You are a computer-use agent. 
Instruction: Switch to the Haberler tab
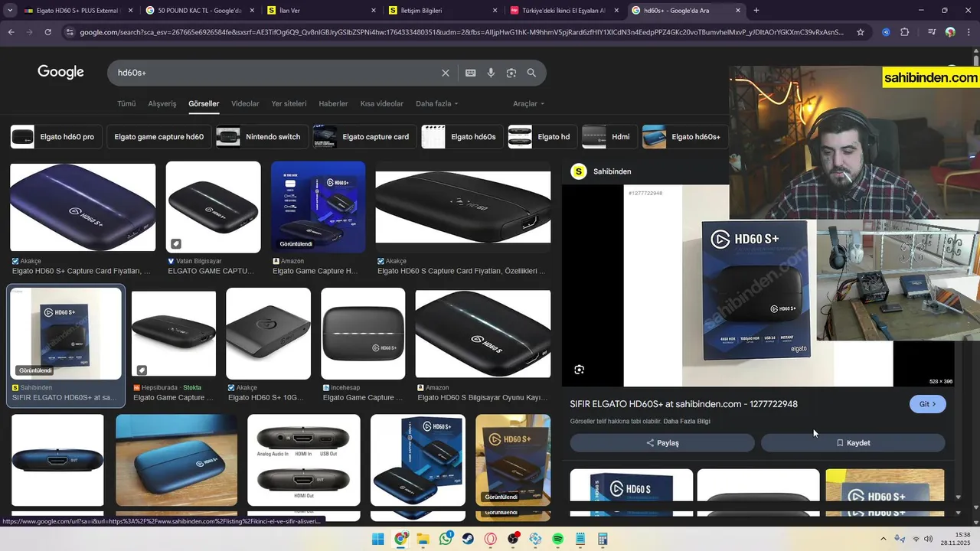pyautogui.click(x=333, y=103)
